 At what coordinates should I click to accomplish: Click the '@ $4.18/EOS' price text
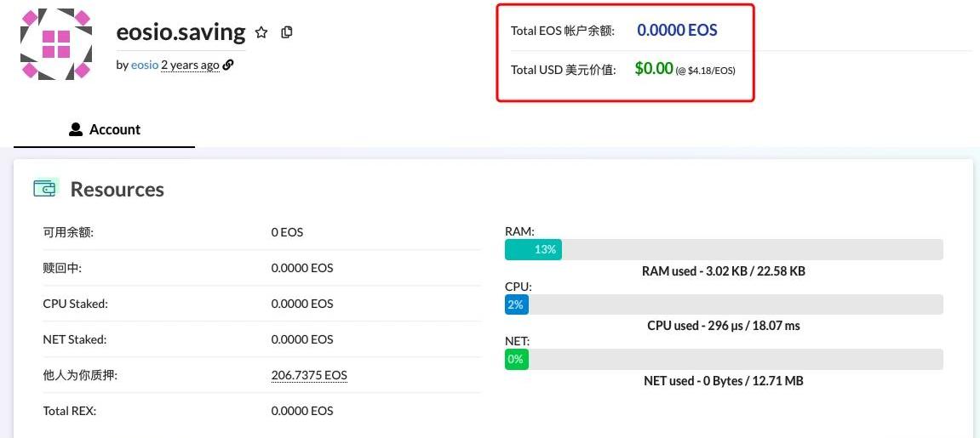(x=705, y=71)
